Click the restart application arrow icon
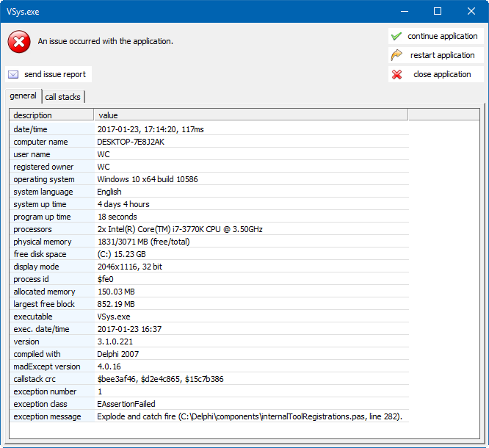 pyautogui.click(x=396, y=55)
